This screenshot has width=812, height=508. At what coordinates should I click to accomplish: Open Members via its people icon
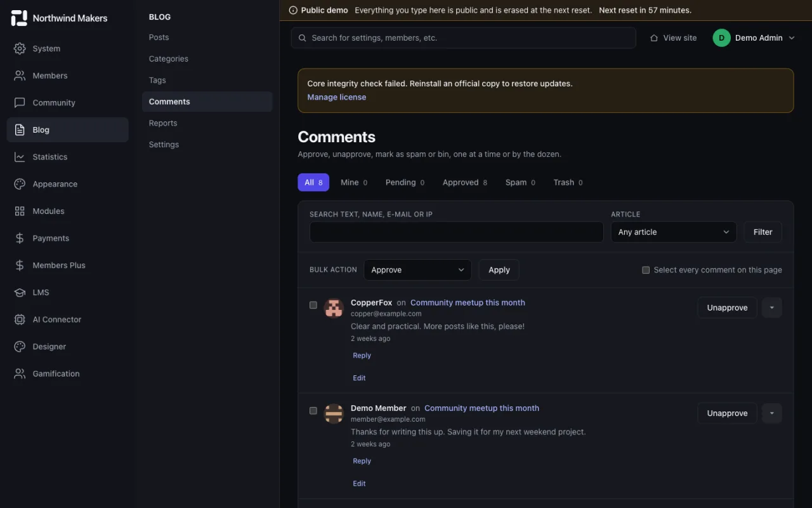point(20,76)
